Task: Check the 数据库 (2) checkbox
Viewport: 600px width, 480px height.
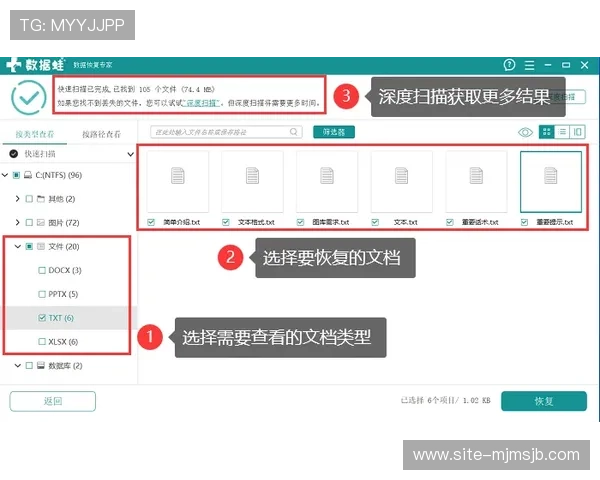Action: point(29,366)
